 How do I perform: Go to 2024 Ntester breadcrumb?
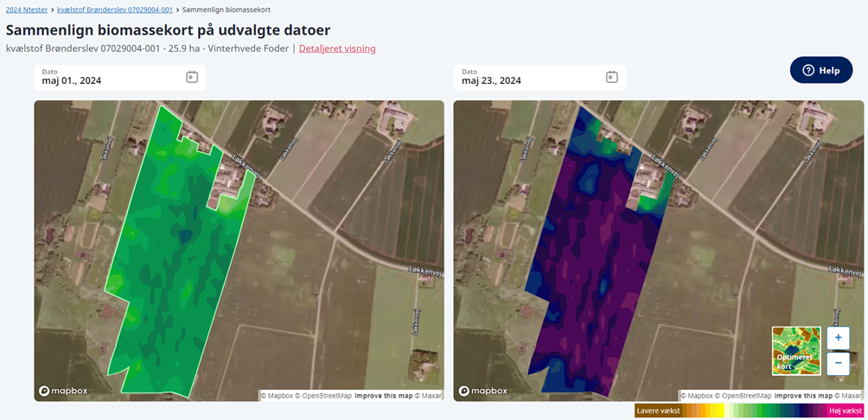[x=27, y=10]
